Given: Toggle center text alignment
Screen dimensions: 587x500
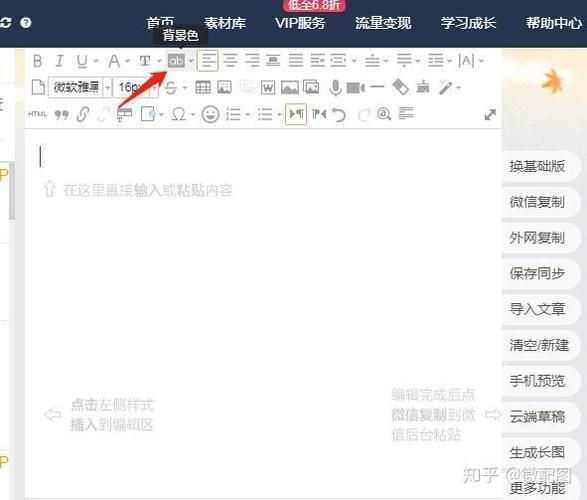Looking at the screenshot, I should (x=230, y=60).
